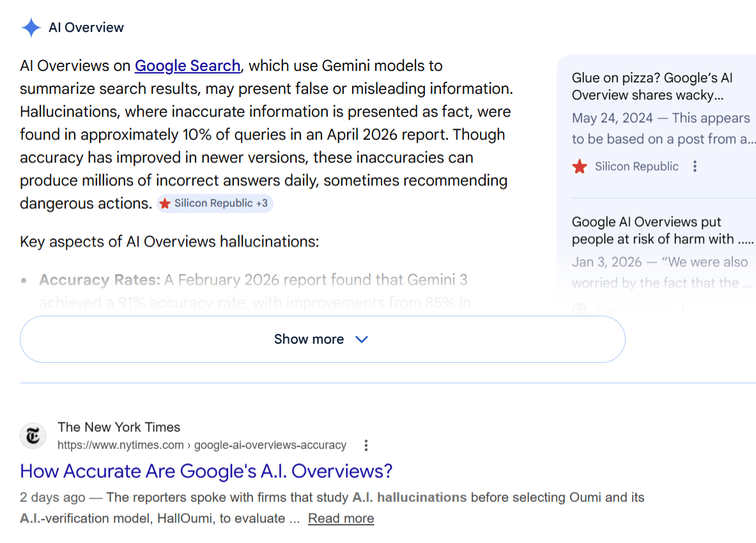Click the chevron arrow next to Show more
756x543 pixels.
361,339
